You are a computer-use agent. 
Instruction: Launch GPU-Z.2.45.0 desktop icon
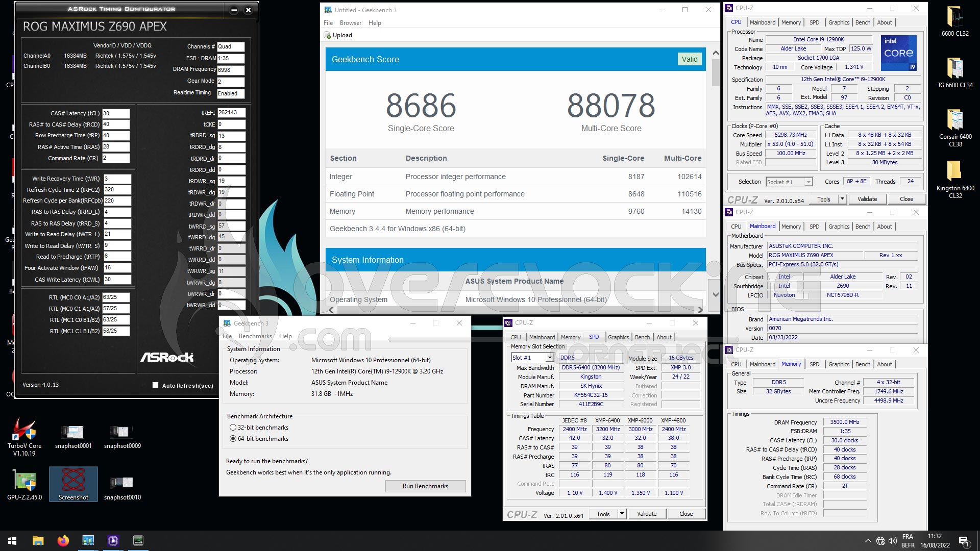(x=24, y=485)
